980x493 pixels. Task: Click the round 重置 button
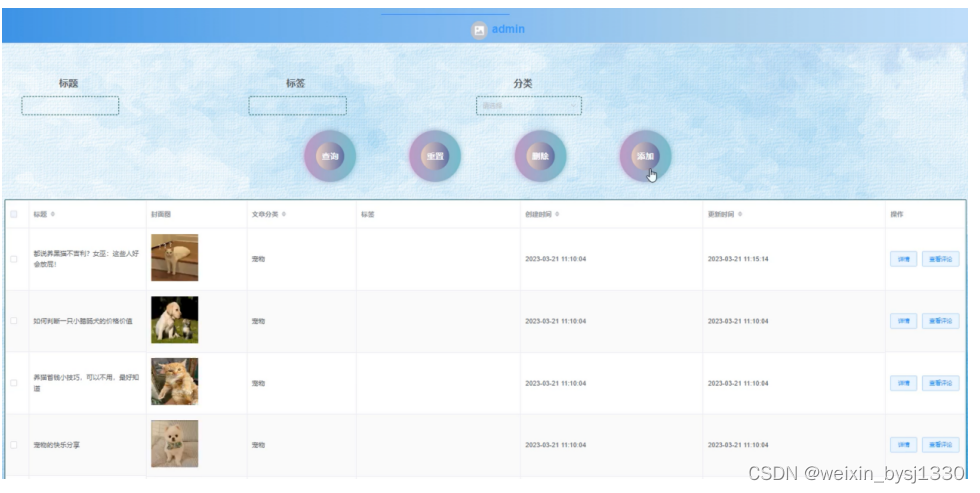(x=435, y=156)
